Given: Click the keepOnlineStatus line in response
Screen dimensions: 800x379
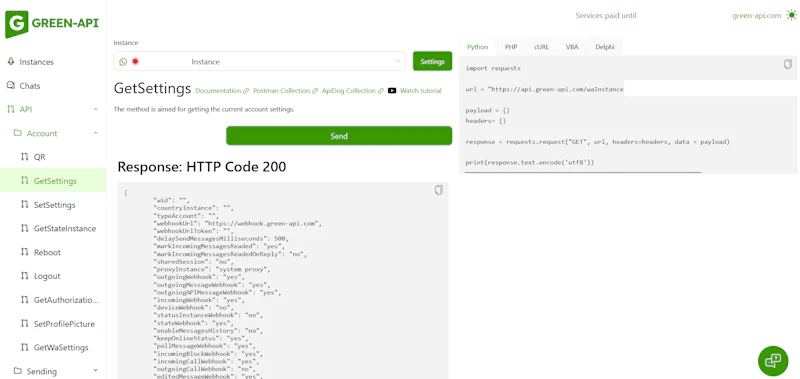Looking at the screenshot, I should coord(200,338).
